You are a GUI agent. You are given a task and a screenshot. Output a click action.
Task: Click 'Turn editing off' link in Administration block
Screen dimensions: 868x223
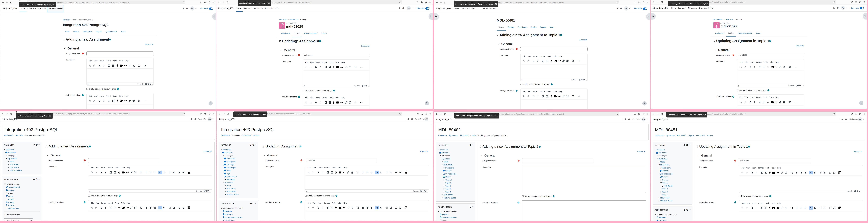(x=14, y=187)
